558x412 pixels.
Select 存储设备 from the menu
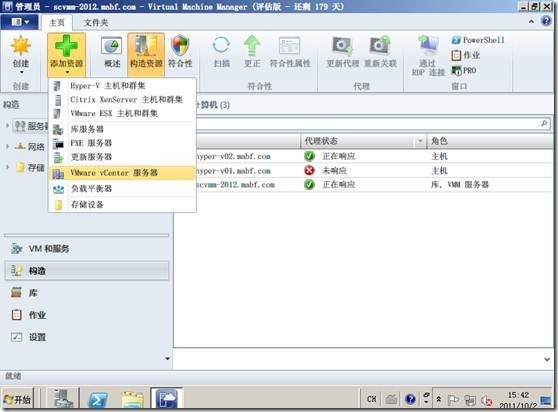pos(122,205)
